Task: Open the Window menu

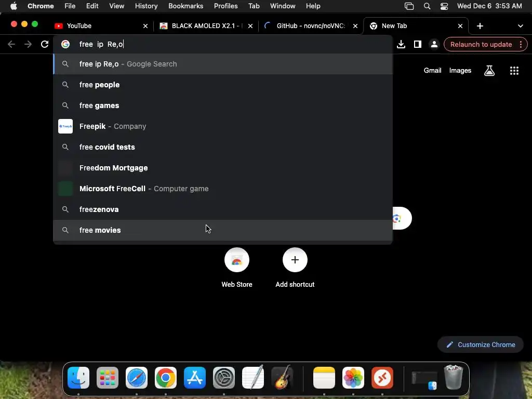Action: tap(283, 6)
